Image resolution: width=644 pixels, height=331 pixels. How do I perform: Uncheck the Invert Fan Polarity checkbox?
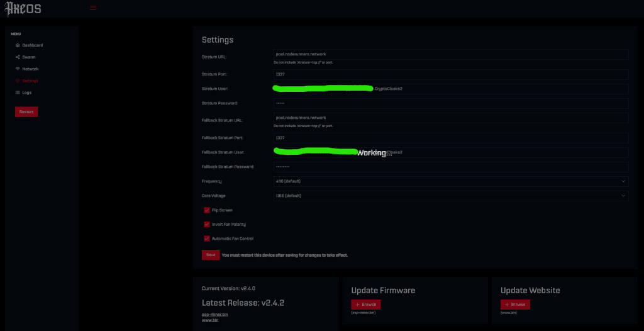(x=207, y=225)
